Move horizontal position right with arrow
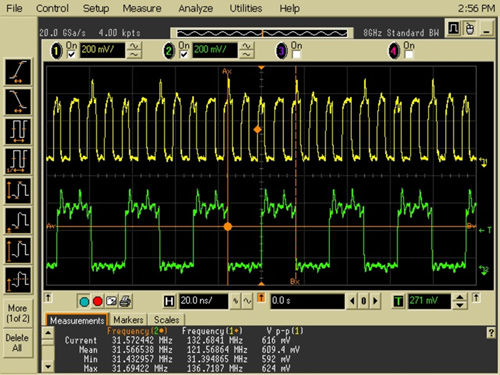Screen dimensions: 500x375 375,301
